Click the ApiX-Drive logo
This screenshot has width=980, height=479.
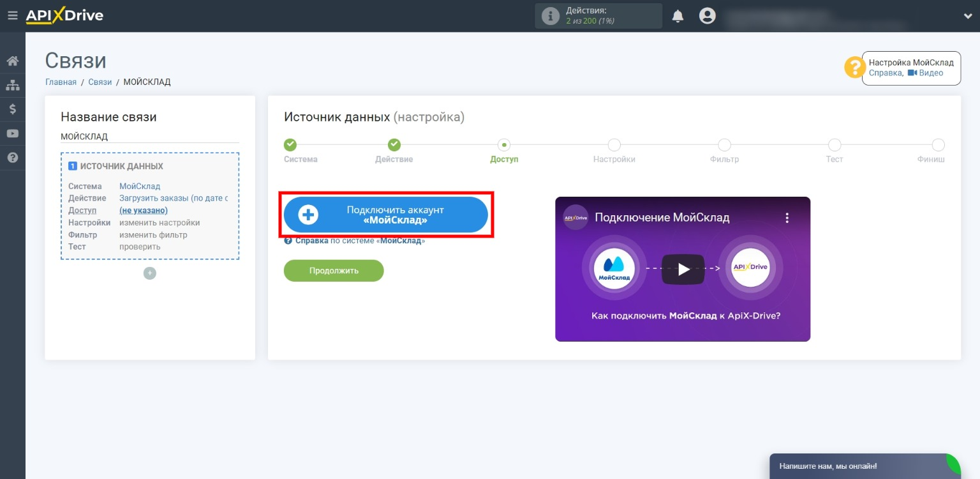click(64, 16)
